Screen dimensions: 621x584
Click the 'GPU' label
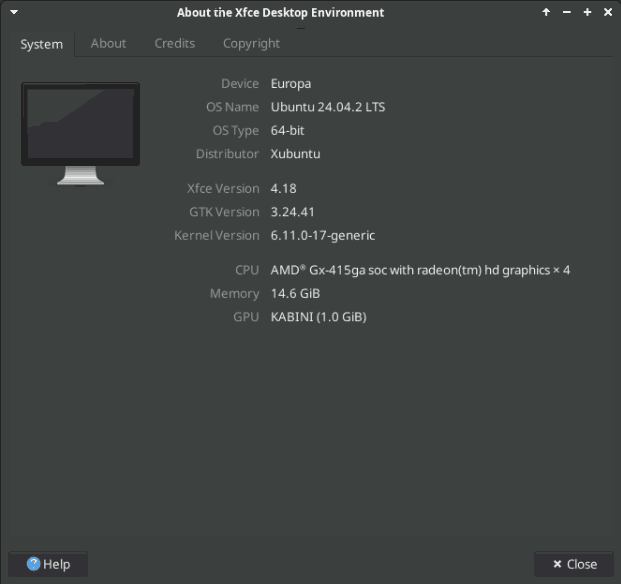point(246,317)
